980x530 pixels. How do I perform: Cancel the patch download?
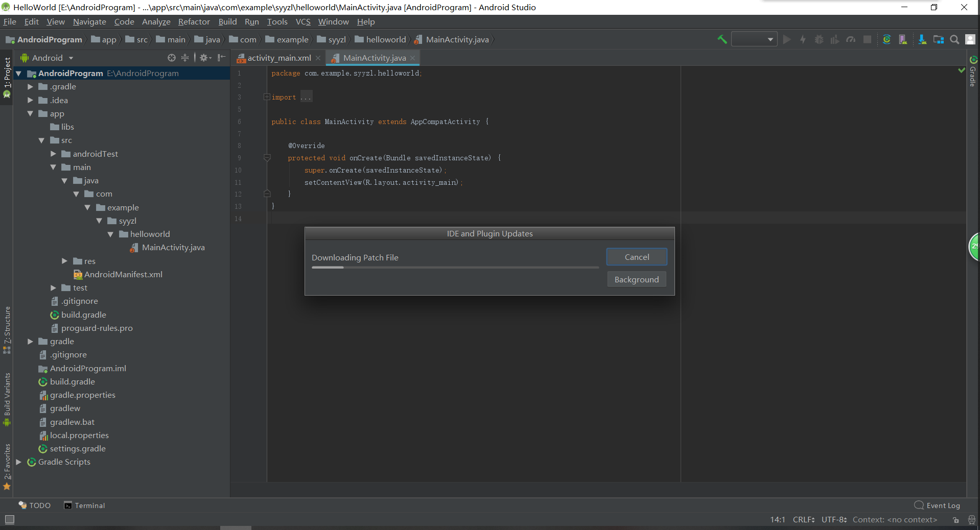point(637,257)
